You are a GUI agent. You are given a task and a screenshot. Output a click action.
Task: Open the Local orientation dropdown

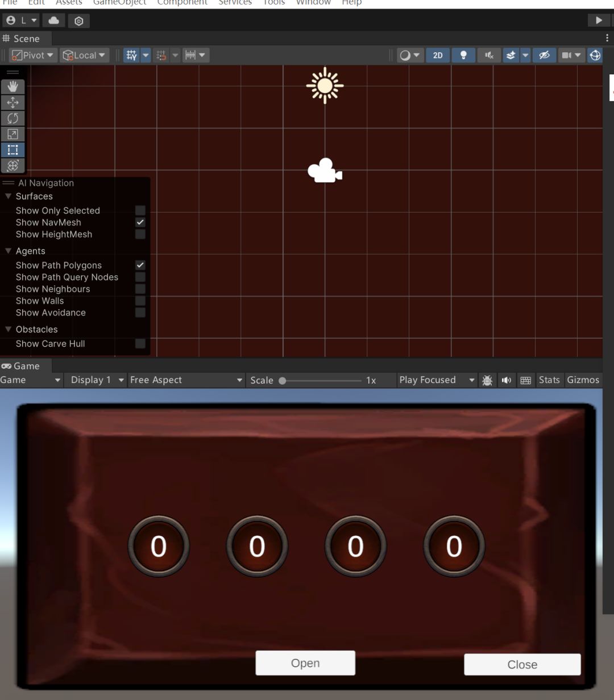[x=84, y=55]
